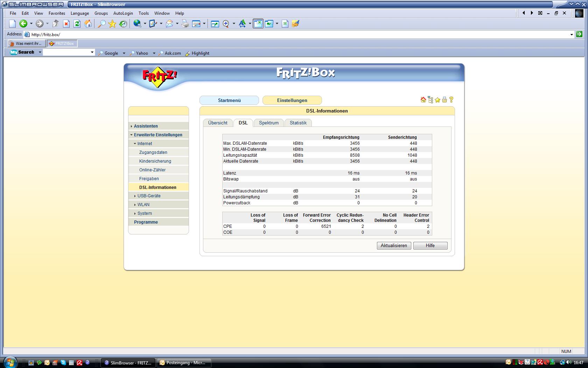
Task: Click the Aktualisieren button
Action: [x=394, y=246]
